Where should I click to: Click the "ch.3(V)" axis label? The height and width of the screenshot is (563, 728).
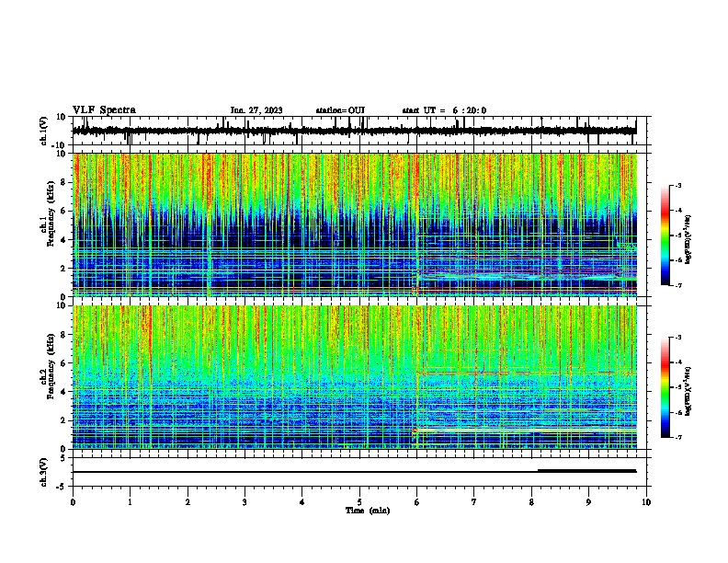coord(44,472)
